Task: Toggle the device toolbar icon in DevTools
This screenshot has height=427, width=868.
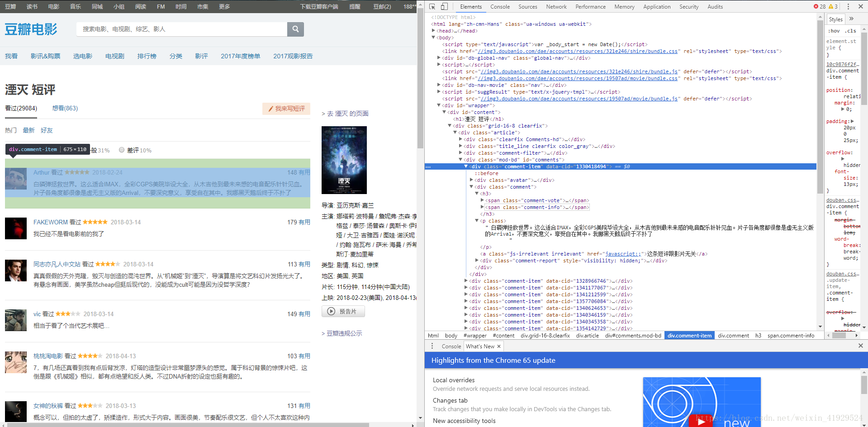Action: click(x=444, y=6)
